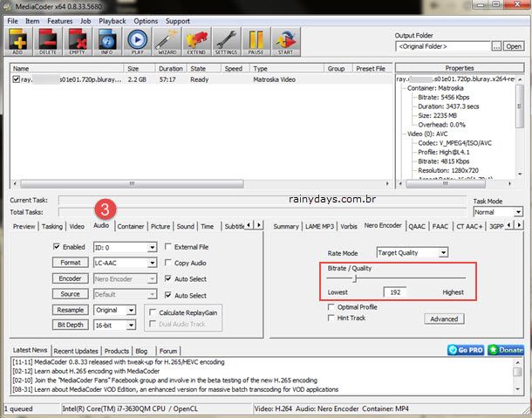532x418 pixels.
Task: Click the PAUSE toolbar icon
Action: [256, 41]
